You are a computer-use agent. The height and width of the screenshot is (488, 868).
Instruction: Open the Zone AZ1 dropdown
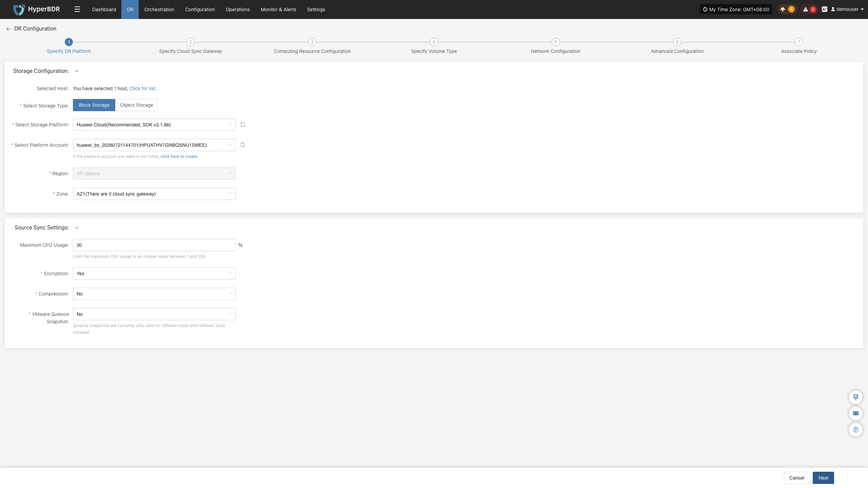[x=154, y=194]
